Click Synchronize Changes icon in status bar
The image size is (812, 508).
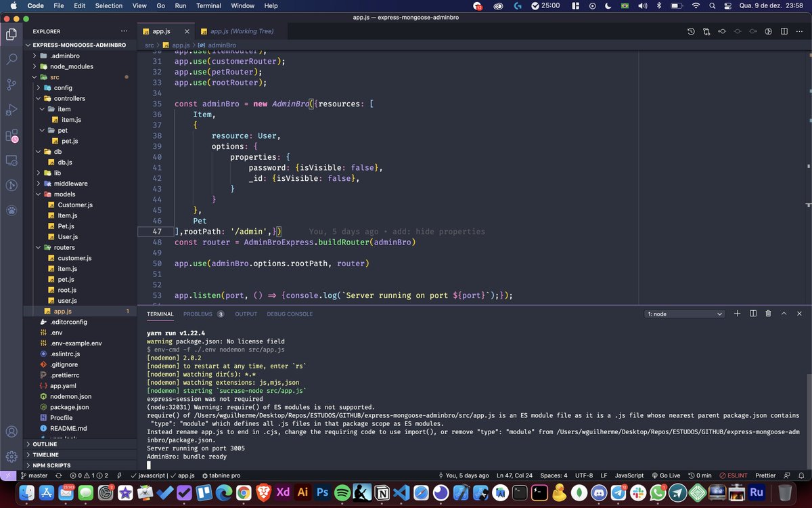59,475
